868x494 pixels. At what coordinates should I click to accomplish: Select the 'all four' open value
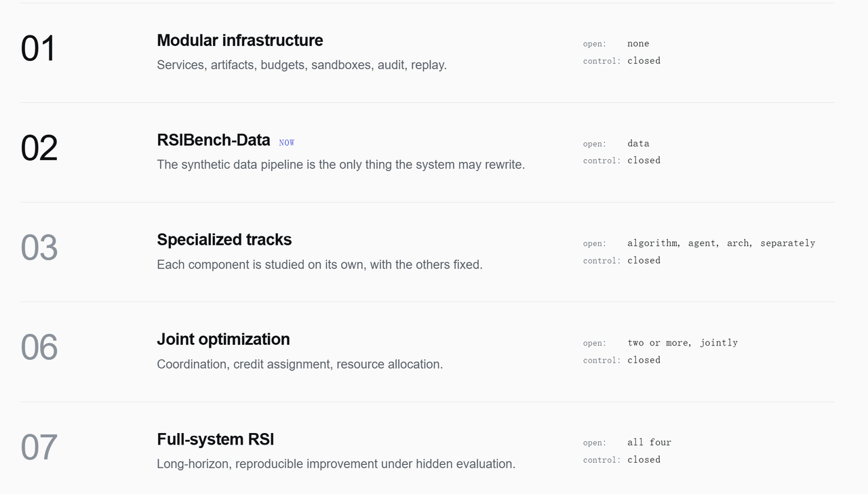pyautogui.click(x=649, y=442)
